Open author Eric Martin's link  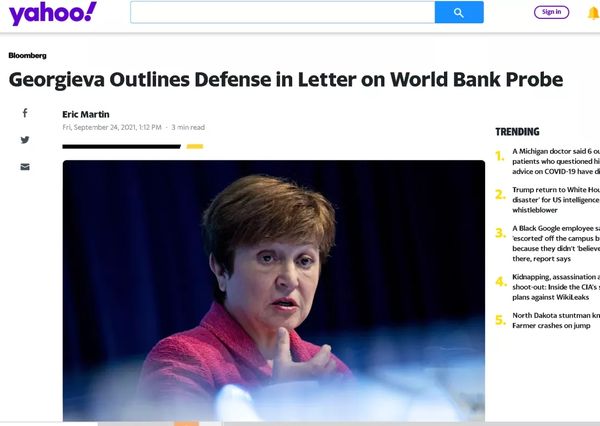(86, 114)
